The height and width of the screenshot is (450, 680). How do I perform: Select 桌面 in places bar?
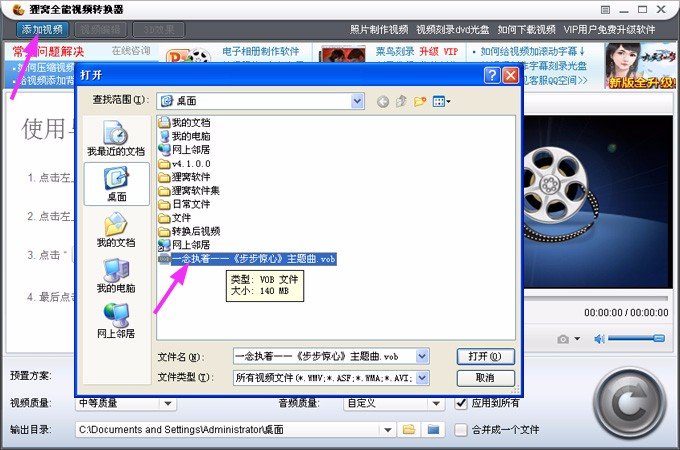(x=116, y=184)
